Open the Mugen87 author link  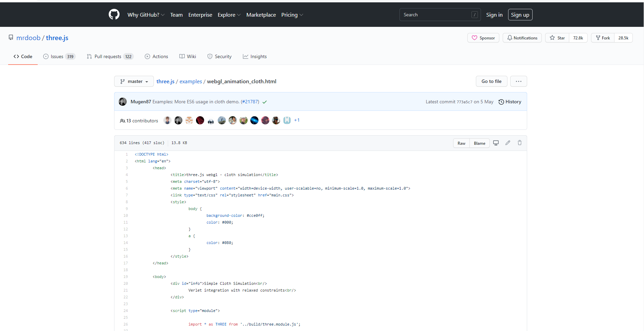click(141, 102)
